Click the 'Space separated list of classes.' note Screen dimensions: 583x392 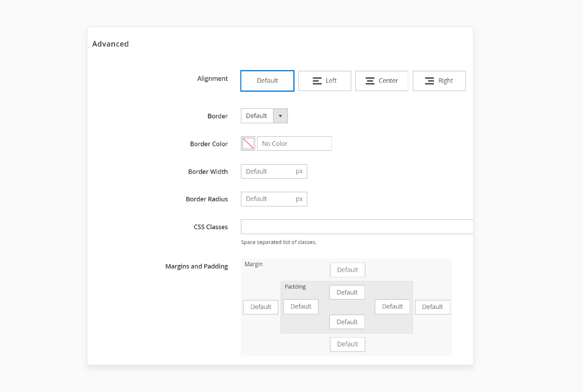(279, 242)
